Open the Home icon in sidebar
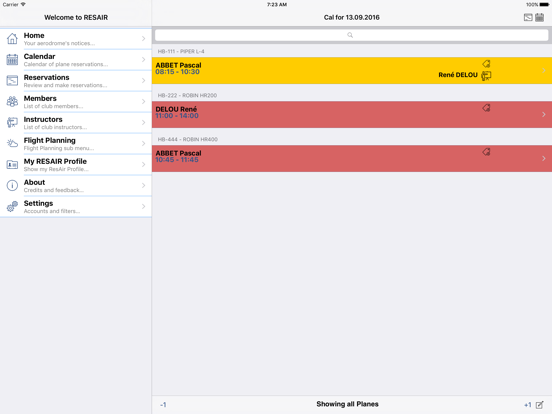Image resolution: width=552 pixels, height=414 pixels. click(12, 39)
